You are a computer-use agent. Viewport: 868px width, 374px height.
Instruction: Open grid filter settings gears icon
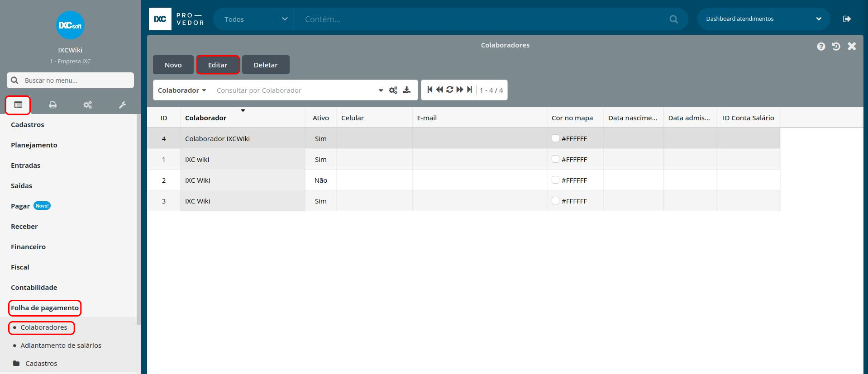click(393, 90)
